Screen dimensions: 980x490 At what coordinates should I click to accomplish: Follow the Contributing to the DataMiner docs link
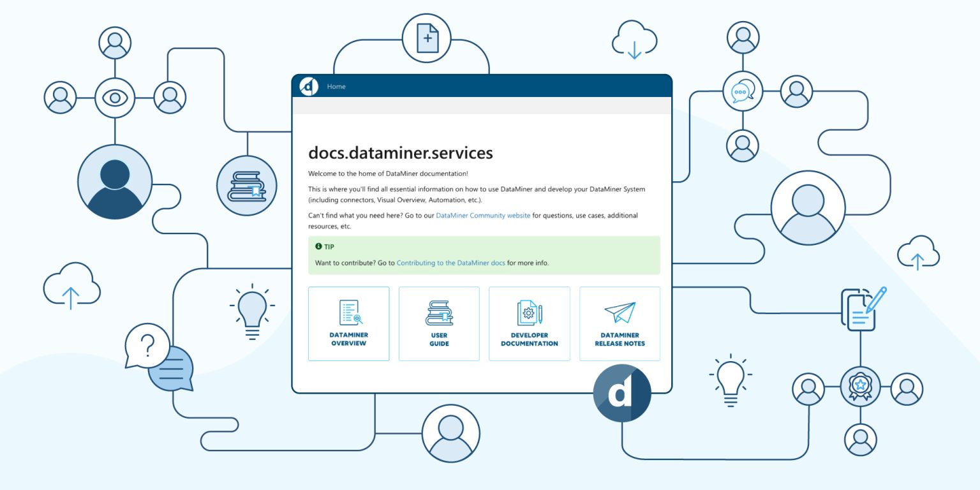point(451,263)
